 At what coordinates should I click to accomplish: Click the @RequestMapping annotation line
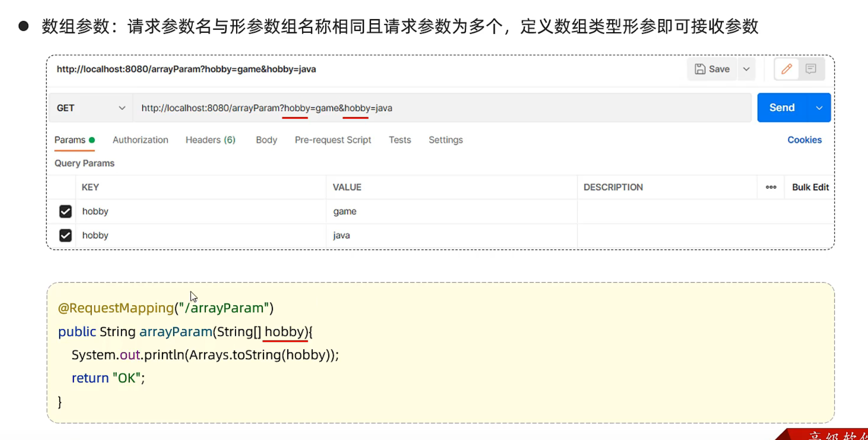tap(166, 308)
